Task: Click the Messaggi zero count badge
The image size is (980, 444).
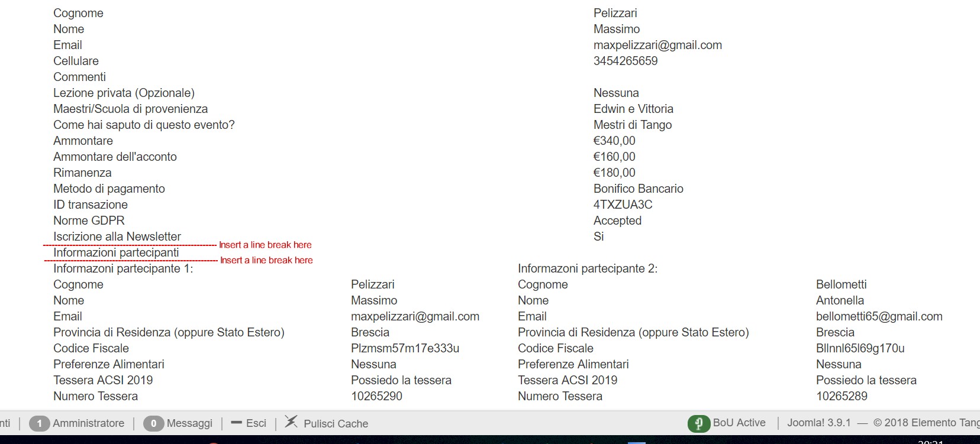Action: point(153,423)
